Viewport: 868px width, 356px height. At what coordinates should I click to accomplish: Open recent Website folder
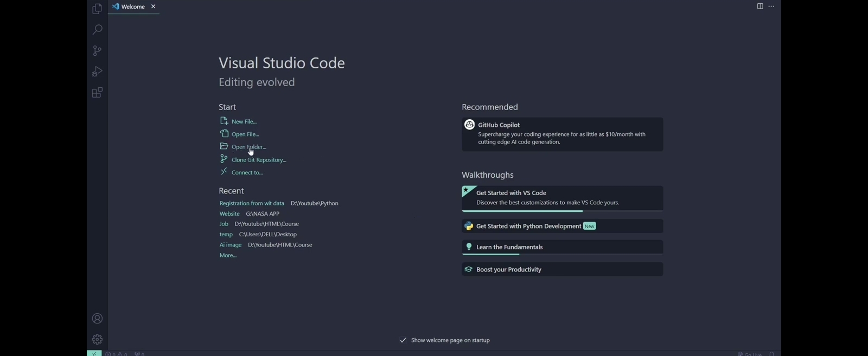[x=229, y=214]
